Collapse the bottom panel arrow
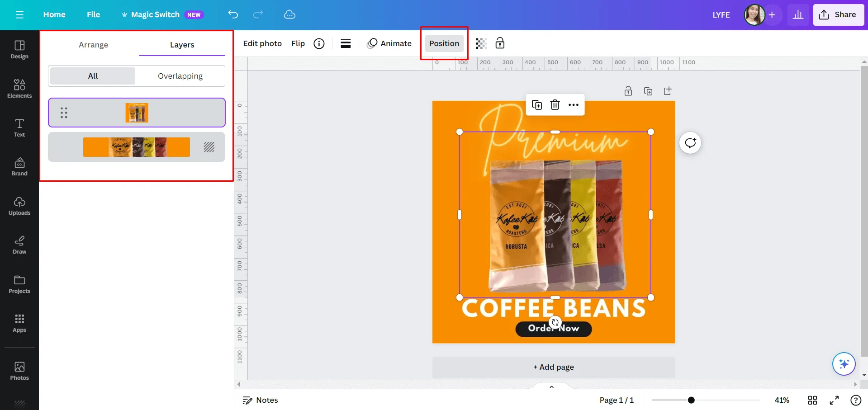 click(x=551, y=387)
